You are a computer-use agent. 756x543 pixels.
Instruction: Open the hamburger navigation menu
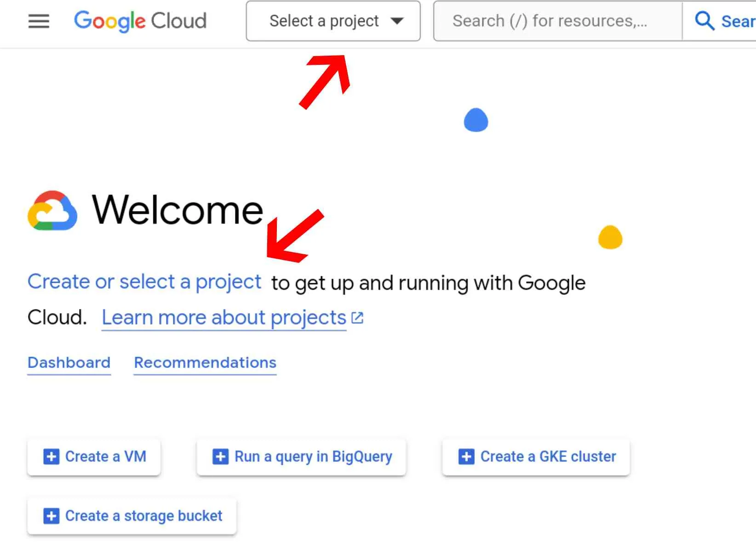(x=39, y=21)
